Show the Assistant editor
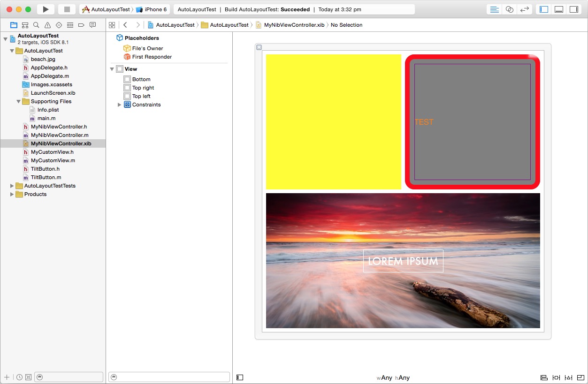This screenshot has height=384, width=588. click(509, 9)
